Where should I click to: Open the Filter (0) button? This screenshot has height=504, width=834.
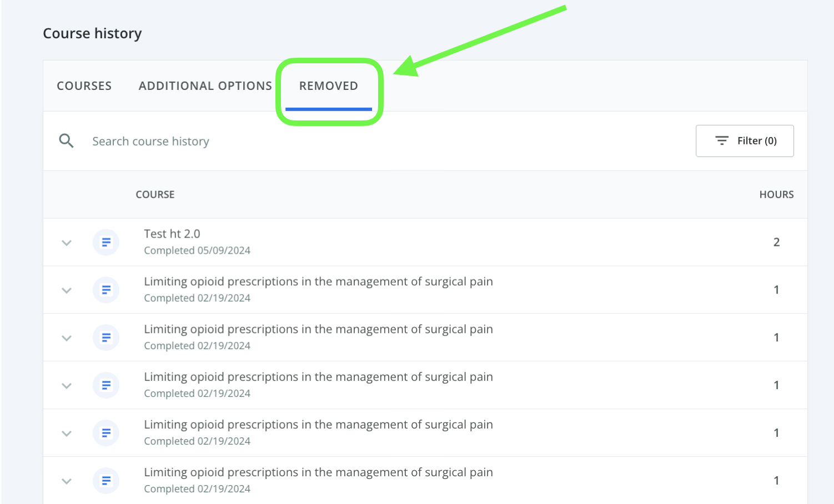(745, 141)
